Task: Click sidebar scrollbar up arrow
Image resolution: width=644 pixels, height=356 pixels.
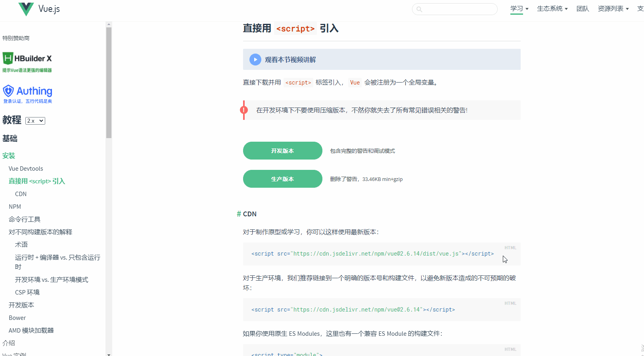Action: point(109,24)
